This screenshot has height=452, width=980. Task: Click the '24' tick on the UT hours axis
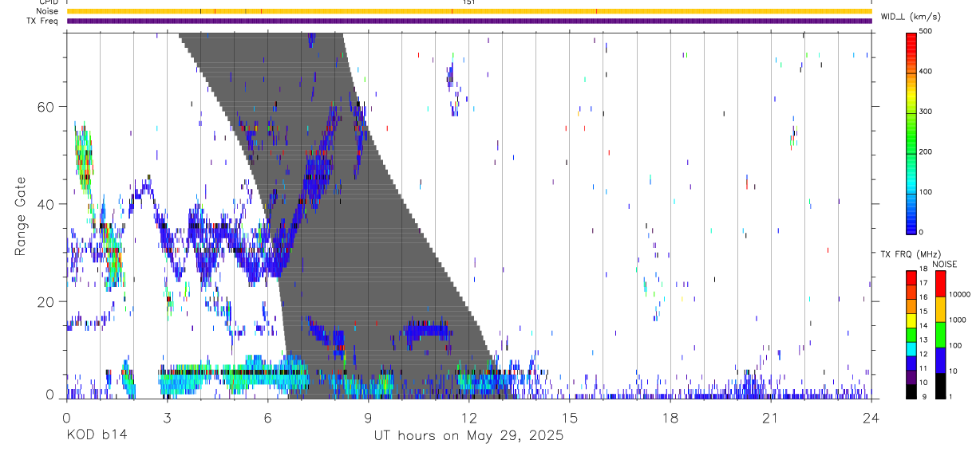pos(871,417)
